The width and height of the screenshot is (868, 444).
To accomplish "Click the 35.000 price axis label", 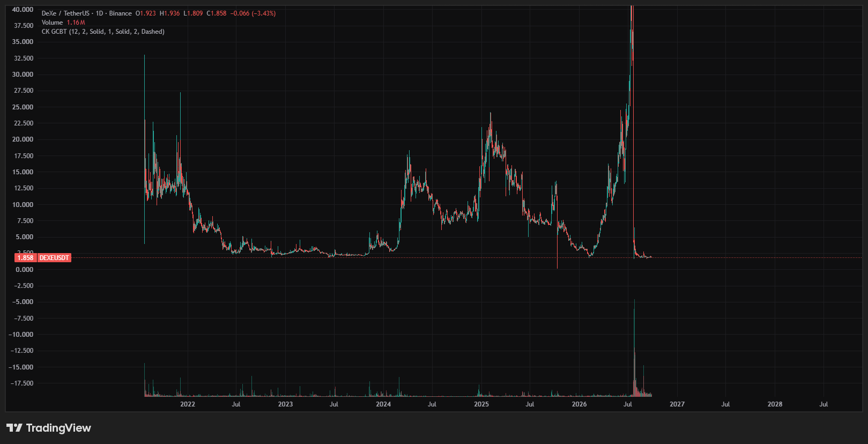I will coord(23,42).
